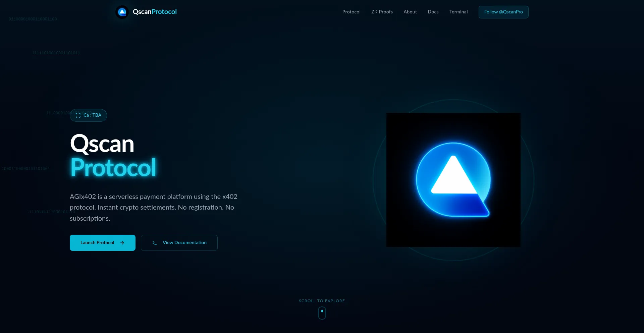Click the arrow icon on Launch Protocol button
This screenshot has height=333, width=644.
122,242
